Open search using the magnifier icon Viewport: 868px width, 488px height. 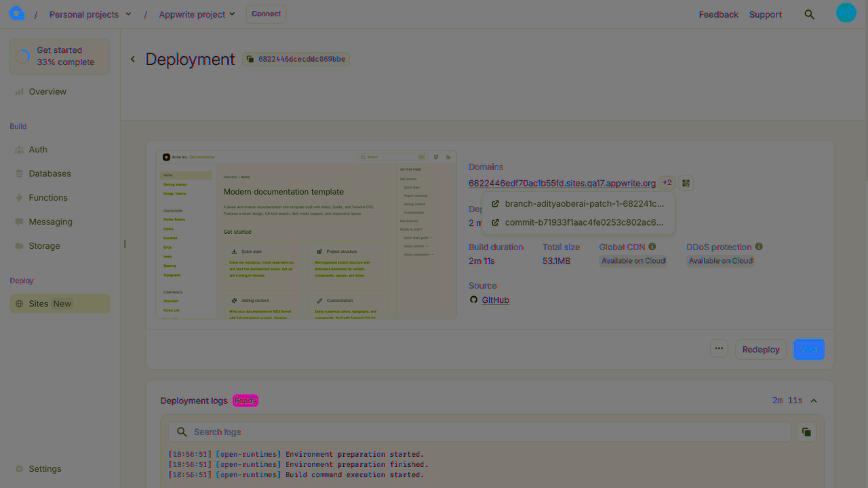[x=810, y=14]
